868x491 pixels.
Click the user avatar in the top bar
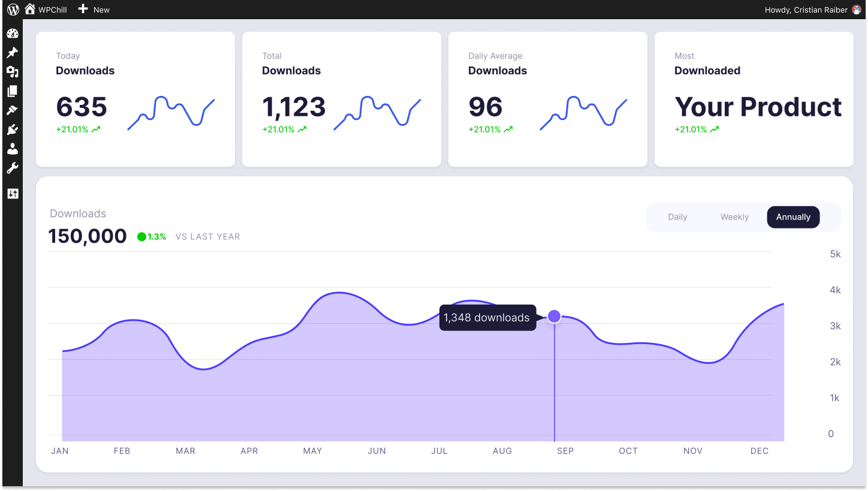(x=857, y=10)
